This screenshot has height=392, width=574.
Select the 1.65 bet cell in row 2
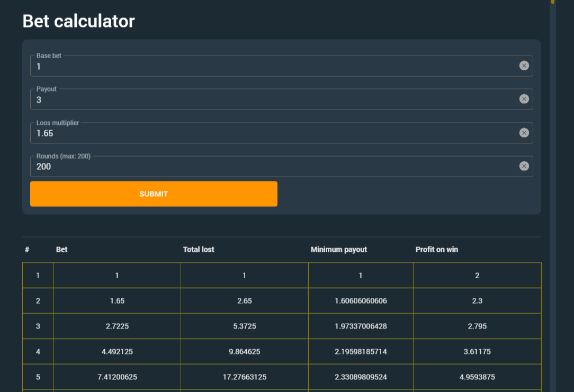(117, 301)
